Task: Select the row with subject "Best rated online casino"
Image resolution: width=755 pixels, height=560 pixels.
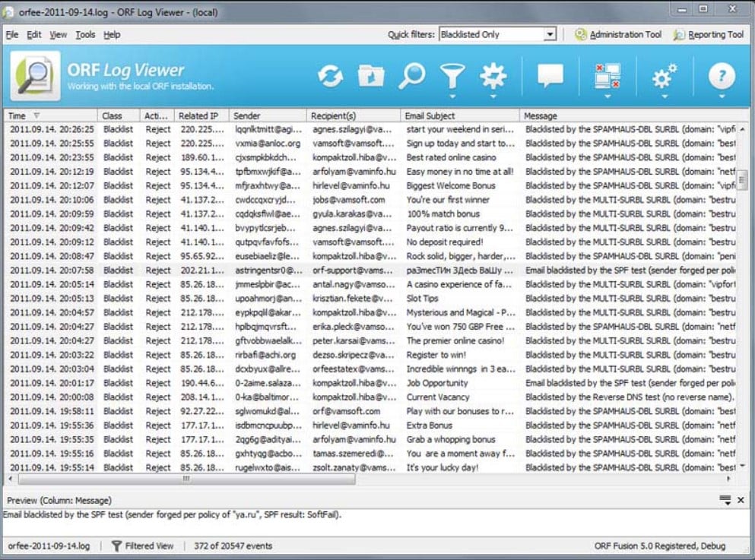Action: point(371,157)
